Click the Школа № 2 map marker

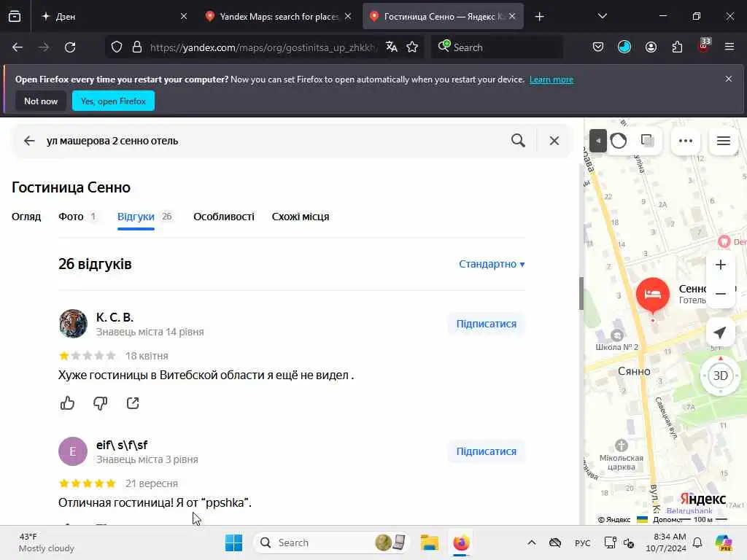tap(617, 335)
